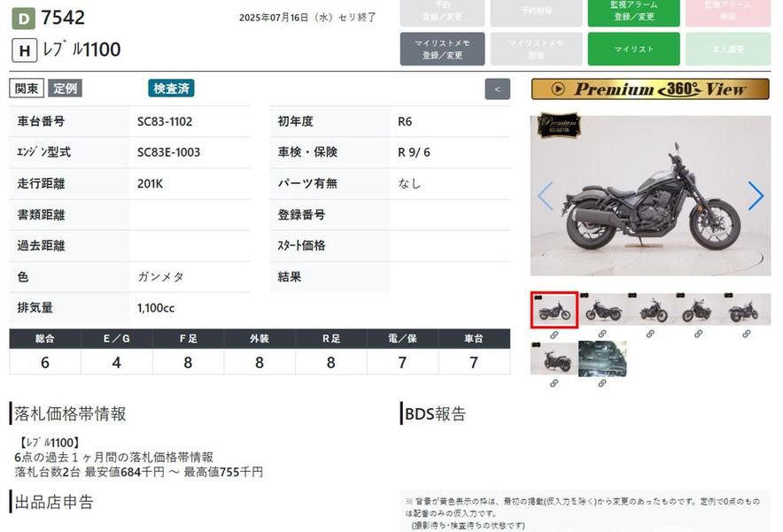Click link icon under second thumbnail
This screenshot has width=783, height=532.
pos(602,334)
